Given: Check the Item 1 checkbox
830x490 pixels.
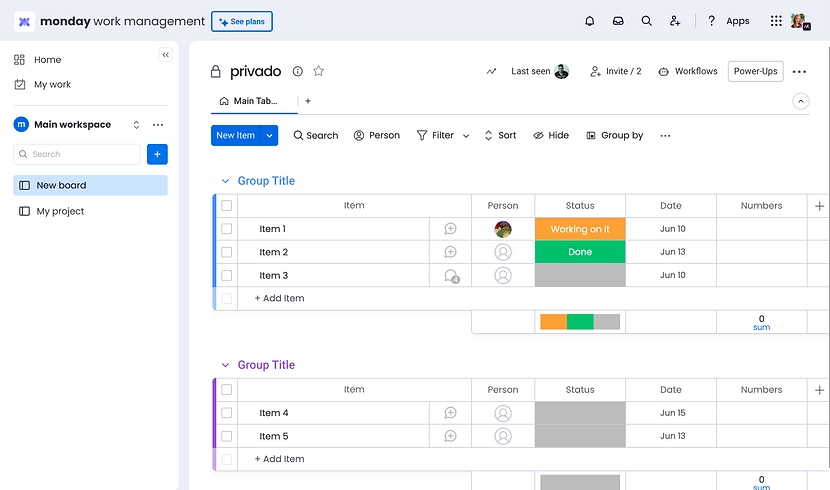Looking at the screenshot, I should (x=227, y=229).
